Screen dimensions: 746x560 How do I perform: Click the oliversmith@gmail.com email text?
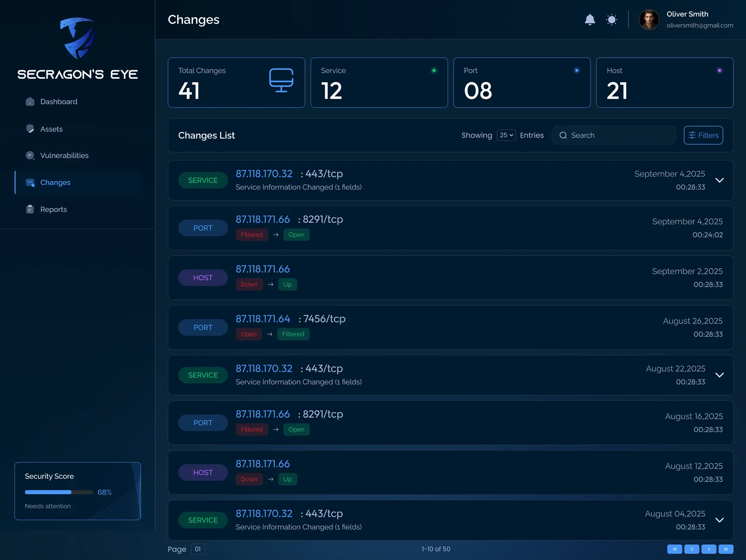point(699,25)
